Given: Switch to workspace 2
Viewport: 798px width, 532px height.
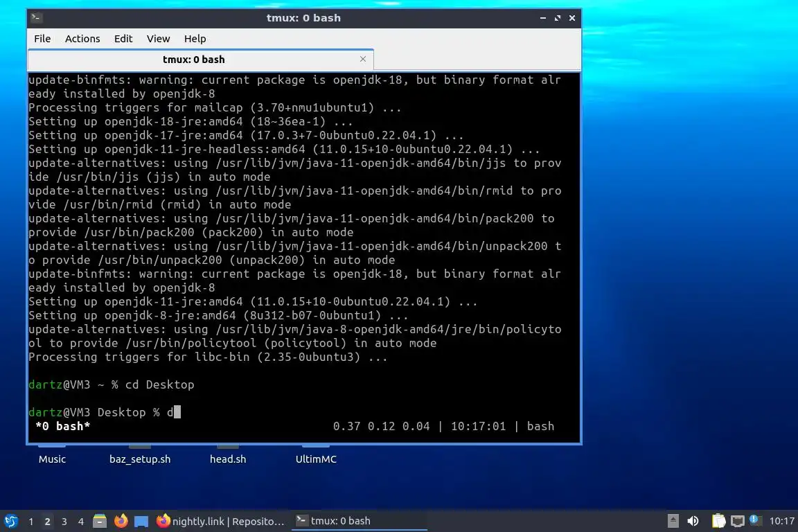Looking at the screenshot, I should tap(47, 522).
